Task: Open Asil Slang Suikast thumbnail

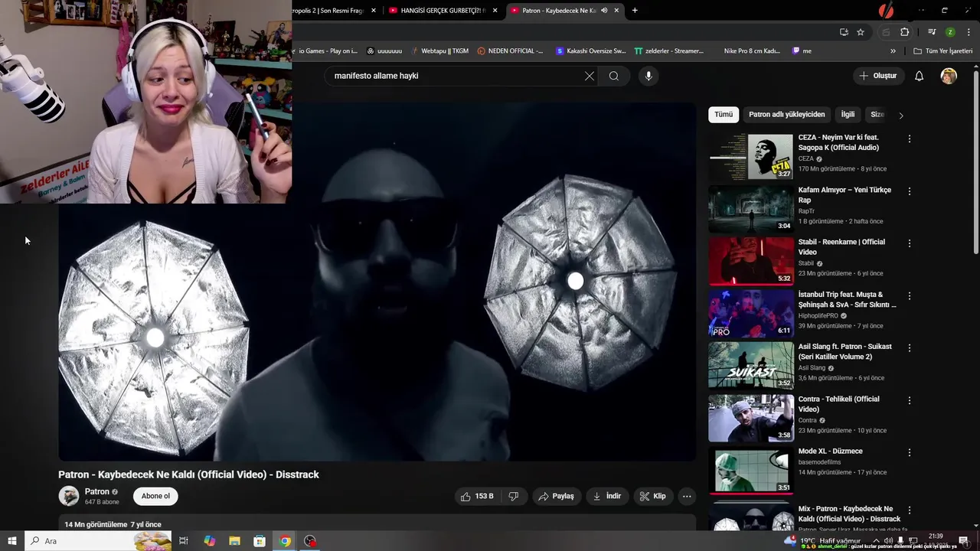Action: (750, 366)
